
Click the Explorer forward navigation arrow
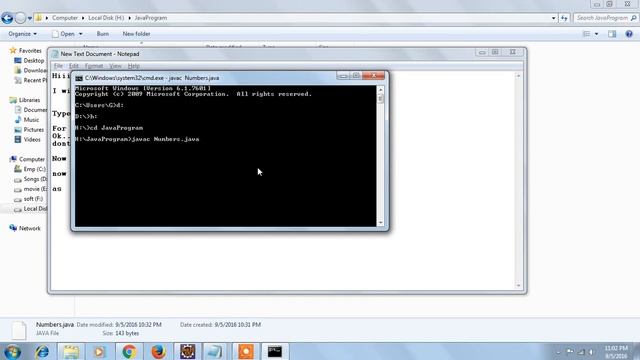[x=20, y=18]
